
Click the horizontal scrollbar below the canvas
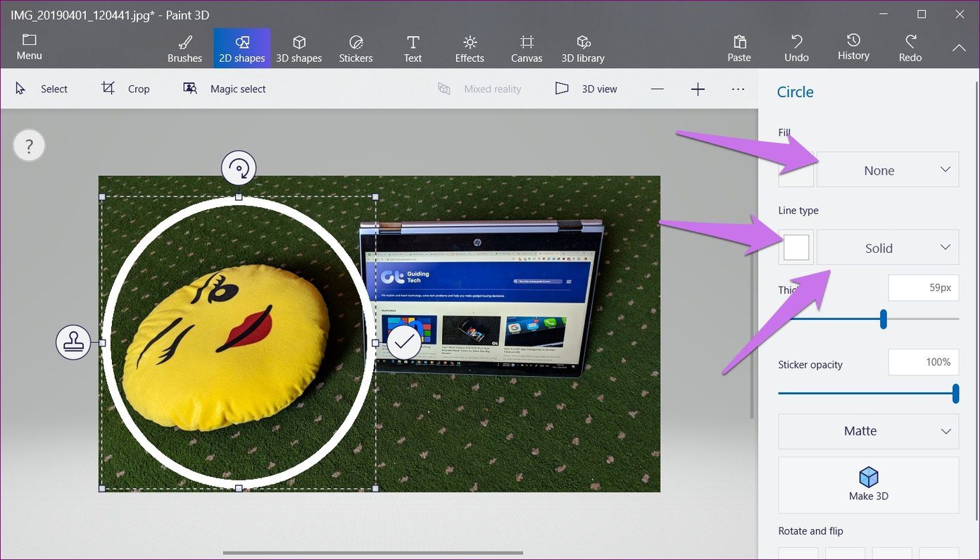point(373,553)
